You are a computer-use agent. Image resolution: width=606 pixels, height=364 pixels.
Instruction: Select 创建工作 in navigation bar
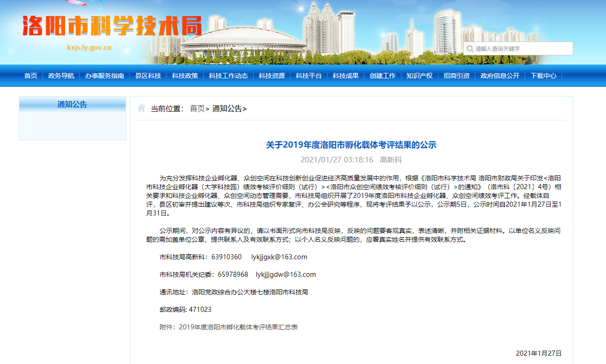382,76
